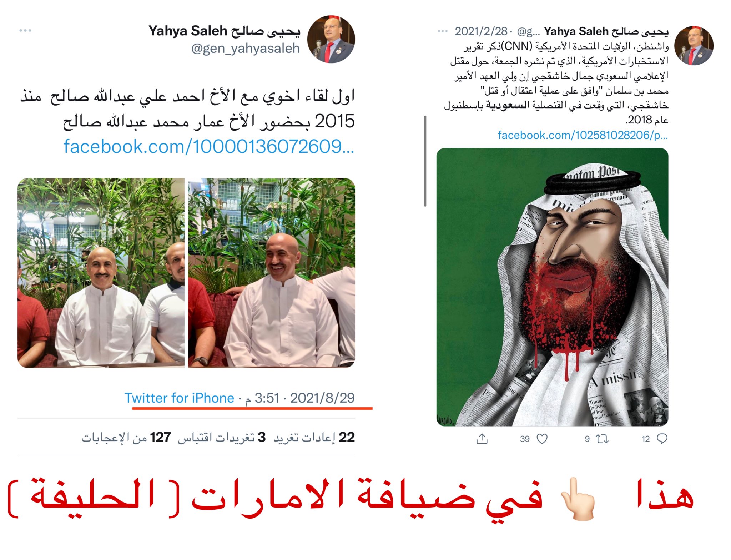Open the @gen_yahyasaleh handle

246,49
